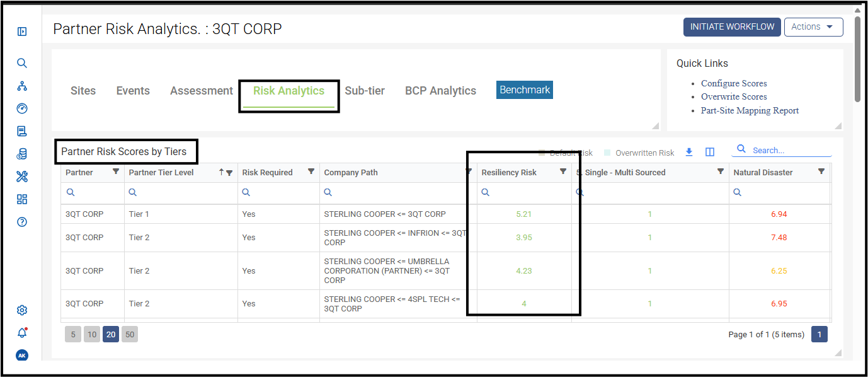Click the sort arrow on Partner Tier Level
Viewport: 868px width, 377px height.
pyautogui.click(x=221, y=172)
